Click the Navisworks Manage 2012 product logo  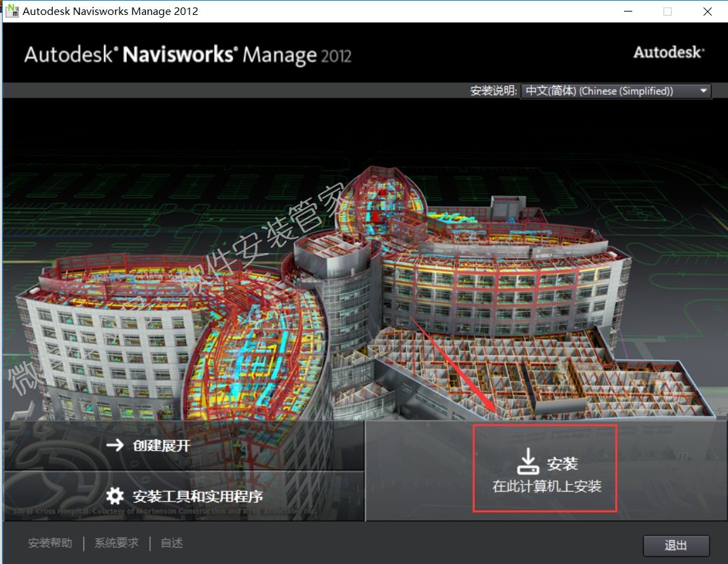coord(187,54)
